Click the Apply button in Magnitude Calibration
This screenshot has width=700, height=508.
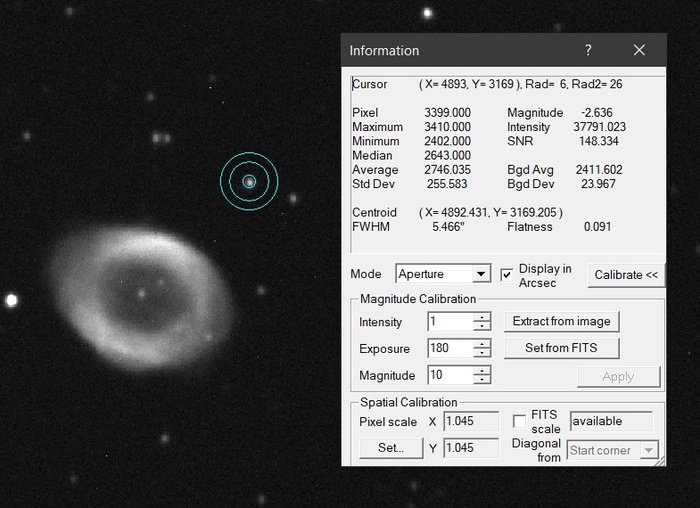tap(618, 376)
